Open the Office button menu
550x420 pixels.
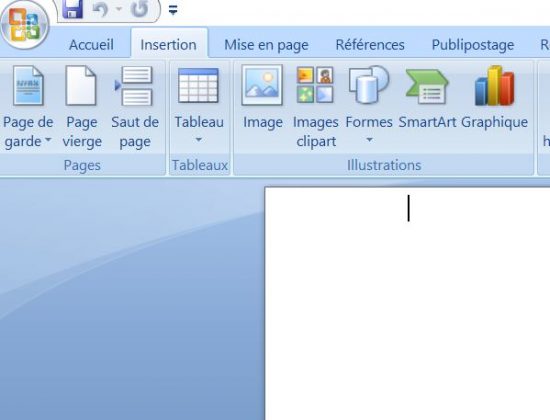pyautogui.click(x=25, y=26)
